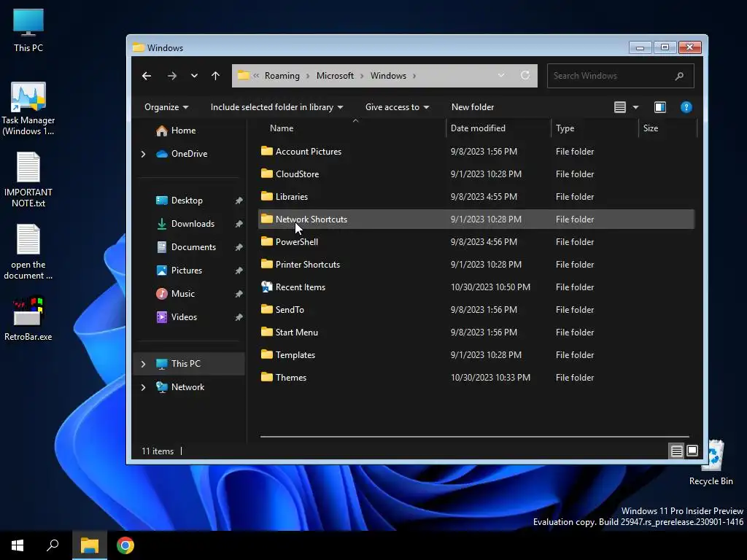The image size is (747, 560).
Task: Switch to details view in status bar
Action: (x=676, y=451)
